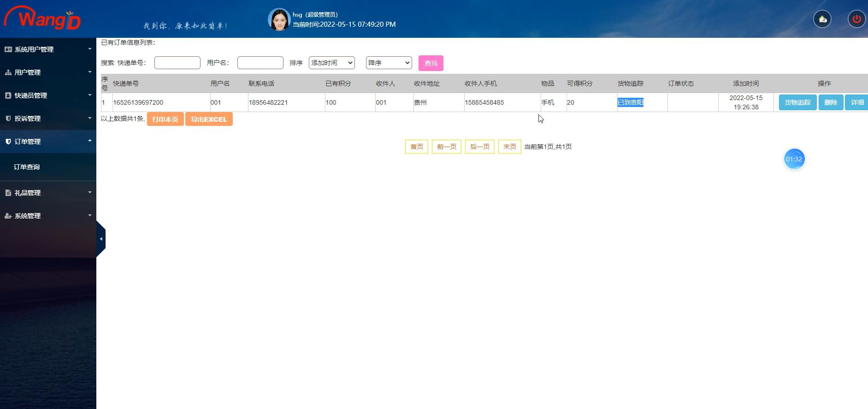Click the 快递单号 column header
This screenshot has height=409, width=868.
126,83
